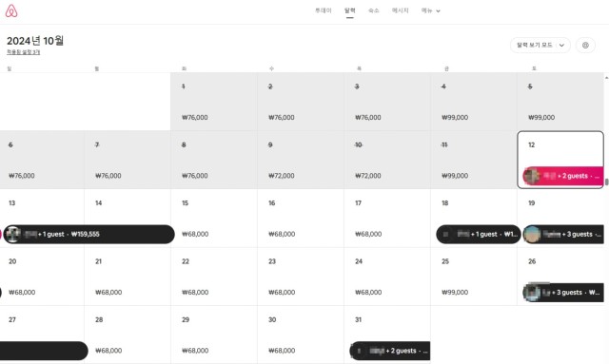This screenshot has width=609, height=364.
Task: Click the past October 6 cell
Action: (42, 160)
